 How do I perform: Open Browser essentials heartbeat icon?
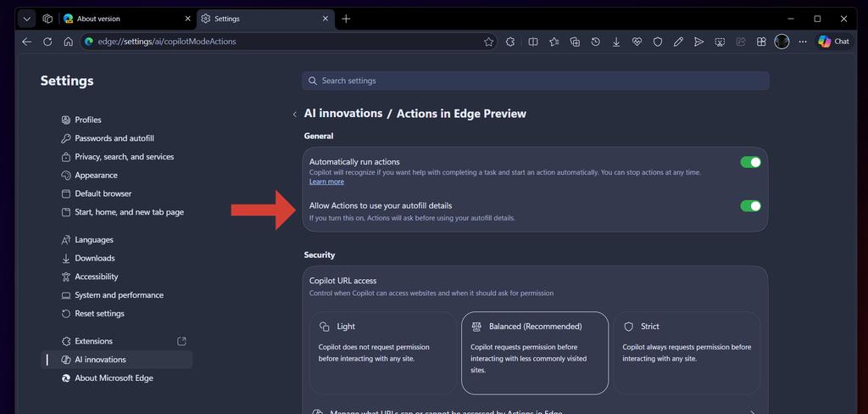click(637, 42)
